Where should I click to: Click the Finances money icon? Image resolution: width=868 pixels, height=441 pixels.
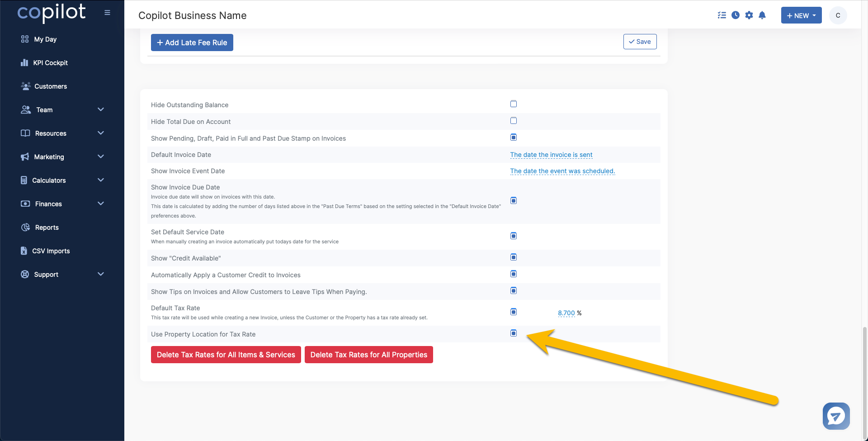coord(25,204)
